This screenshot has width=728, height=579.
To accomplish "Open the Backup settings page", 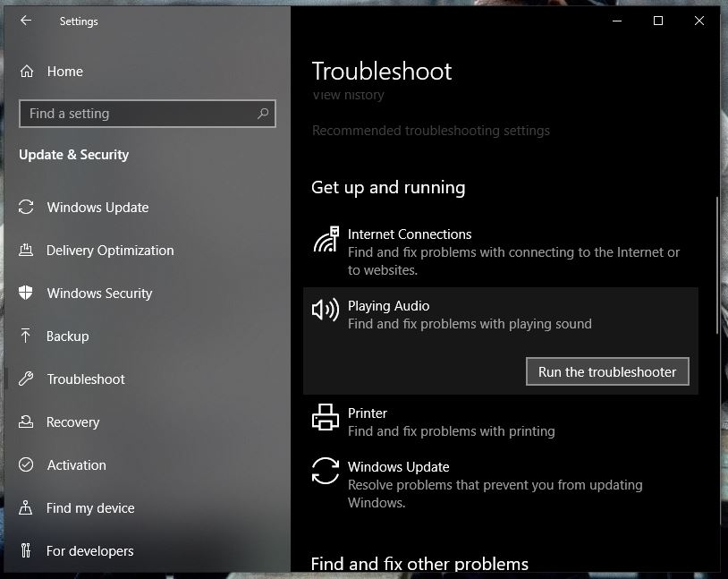I will click(67, 336).
